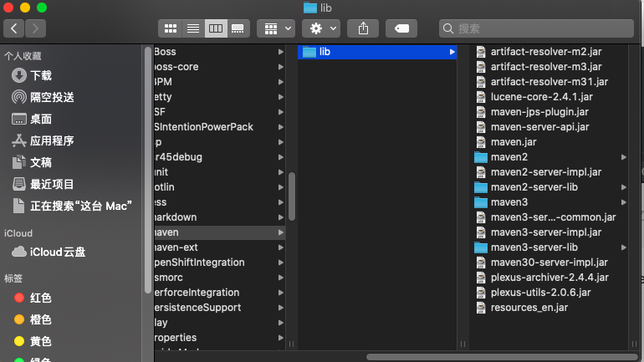
Task: Open 应用程序 in the sidebar
Action: 43,140
